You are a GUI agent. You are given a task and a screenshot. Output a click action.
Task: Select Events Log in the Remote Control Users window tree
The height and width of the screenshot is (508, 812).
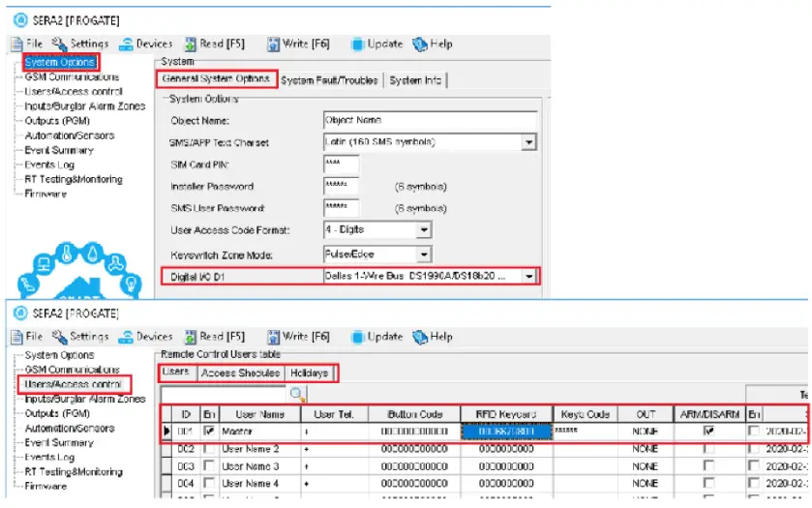pos(49,458)
